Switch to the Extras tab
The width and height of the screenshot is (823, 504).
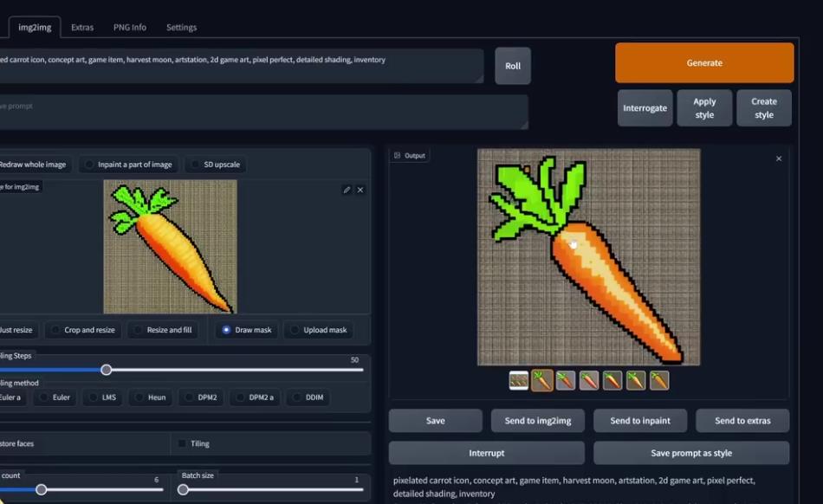pyautogui.click(x=82, y=27)
